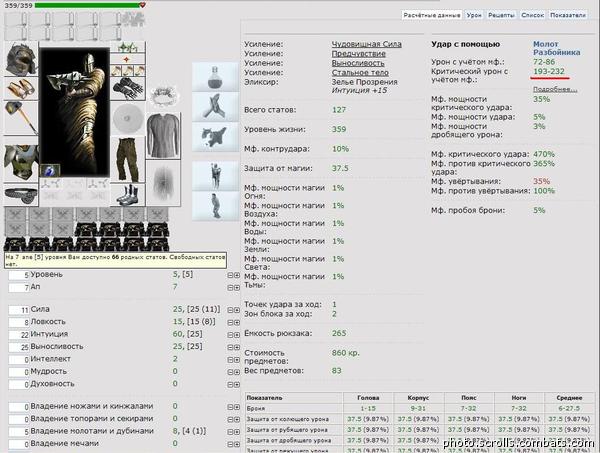Increase Сила with plus button
The height and width of the screenshot is (453, 600).
pos(237,310)
